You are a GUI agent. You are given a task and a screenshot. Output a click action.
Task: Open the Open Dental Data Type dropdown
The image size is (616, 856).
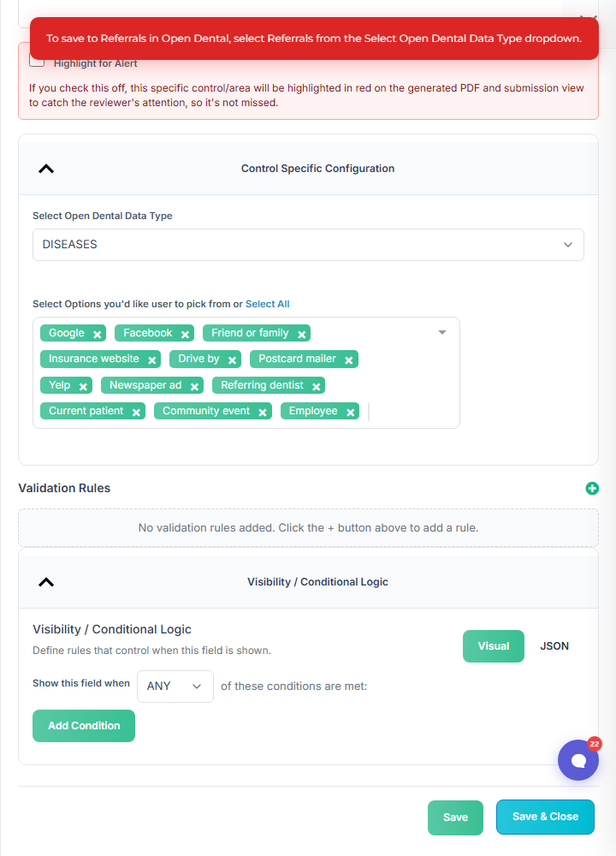coord(308,245)
